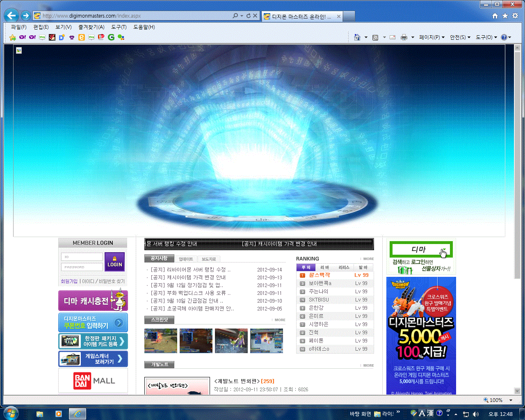This screenshot has width=525, height=420.
Task: Click the vertical scrollbar down arrow
Action: (x=518, y=391)
